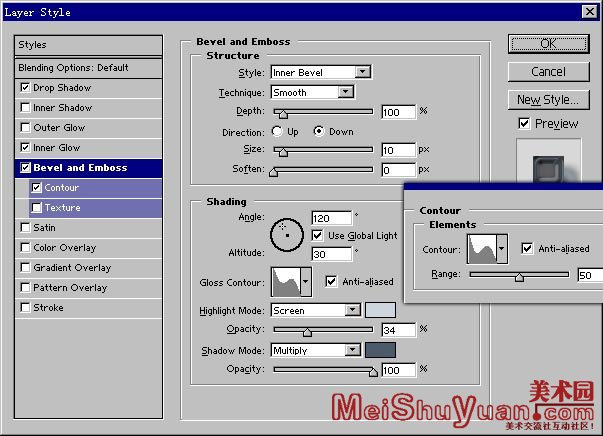The height and width of the screenshot is (436, 603).
Task: Select the Drop Shadow list label
Action: pos(62,88)
